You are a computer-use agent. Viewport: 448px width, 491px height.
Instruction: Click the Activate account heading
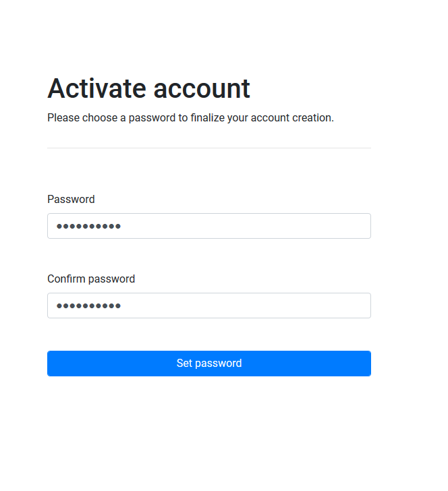point(148,88)
